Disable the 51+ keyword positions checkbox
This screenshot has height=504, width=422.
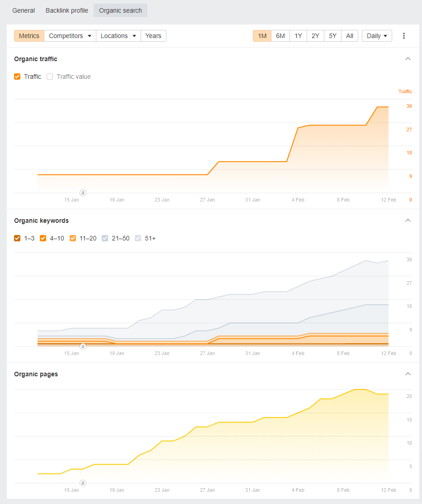(x=138, y=238)
